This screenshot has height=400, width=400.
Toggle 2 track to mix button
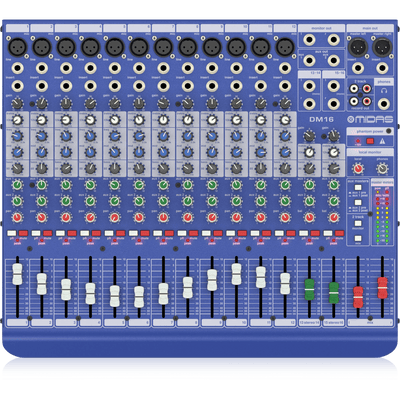[x=358, y=238]
